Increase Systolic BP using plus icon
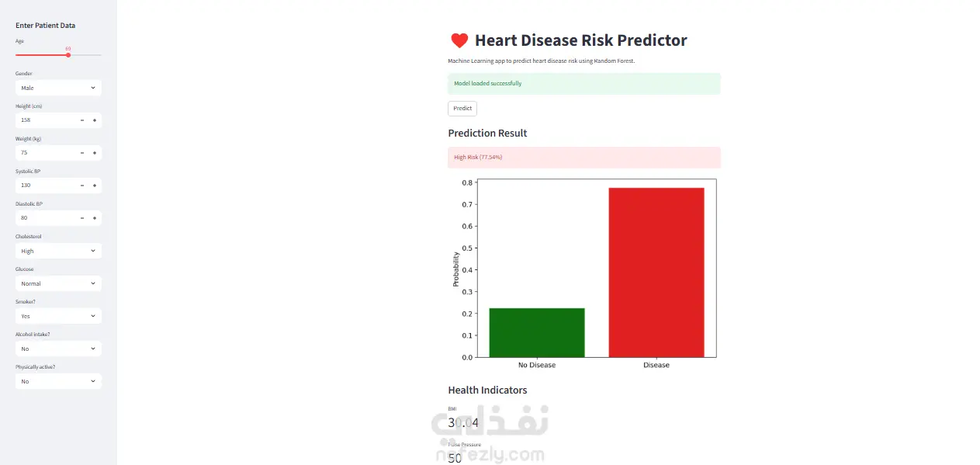The image size is (980, 465). (95, 186)
